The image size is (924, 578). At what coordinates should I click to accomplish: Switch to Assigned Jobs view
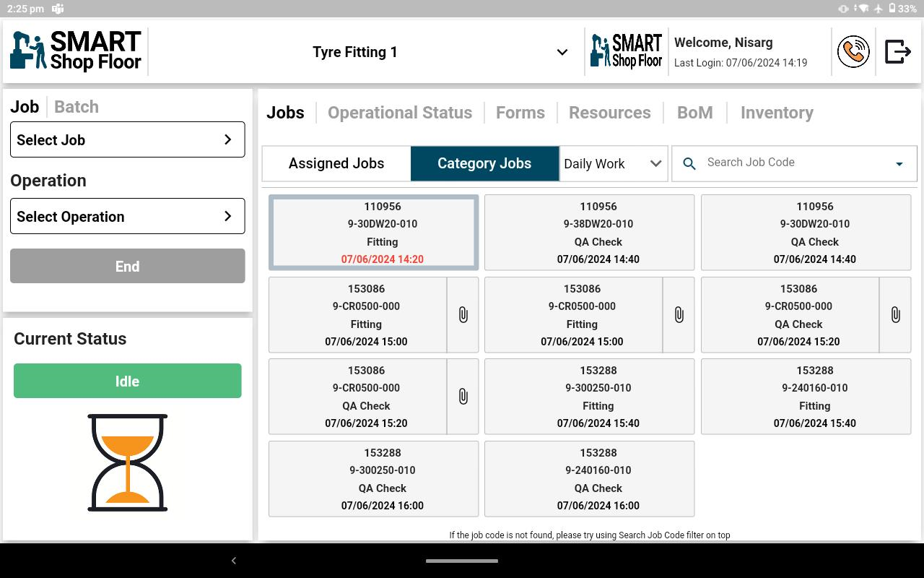pos(336,164)
